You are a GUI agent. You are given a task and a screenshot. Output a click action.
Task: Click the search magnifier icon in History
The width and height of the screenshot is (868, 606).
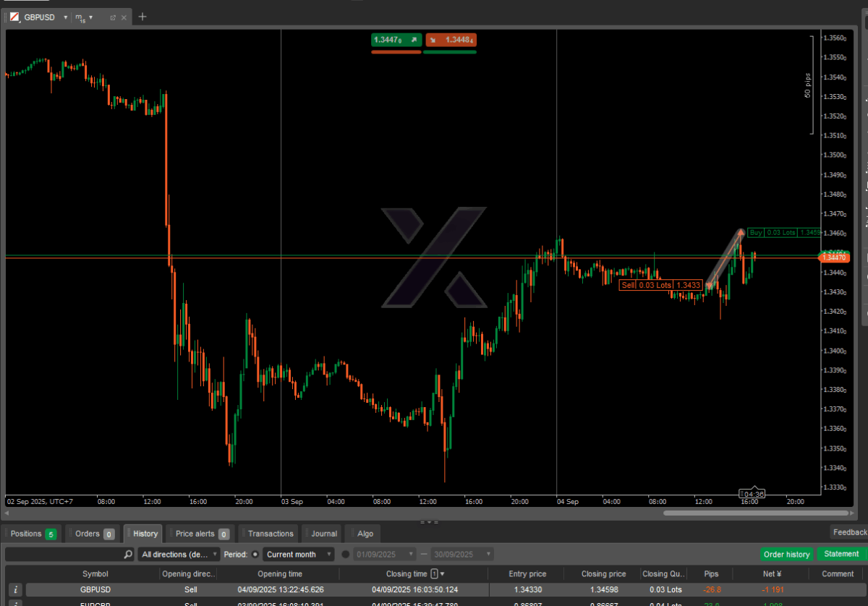128,555
